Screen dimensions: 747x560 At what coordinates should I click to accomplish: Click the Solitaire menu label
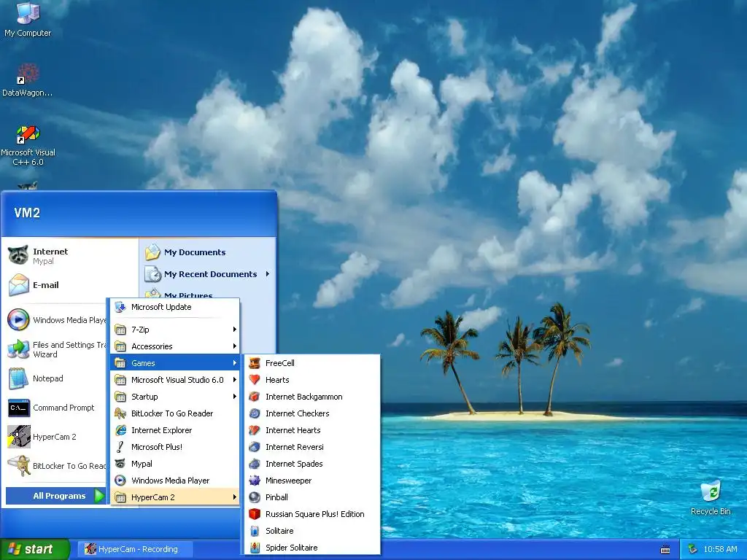(x=279, y=531)
